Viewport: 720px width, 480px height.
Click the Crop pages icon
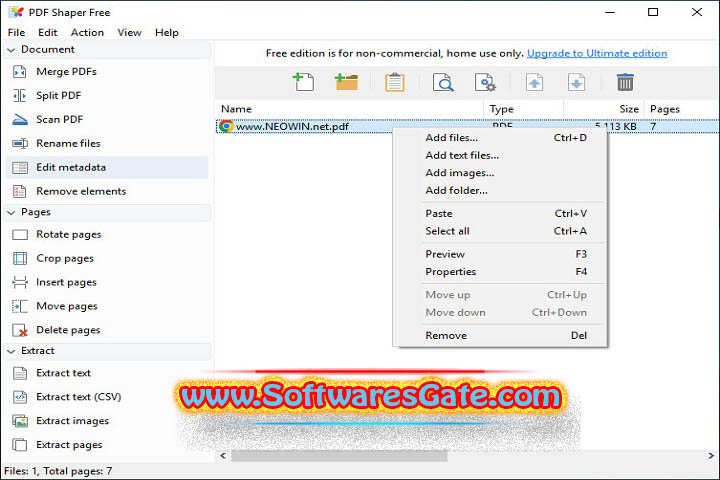(x=20, y=259)
